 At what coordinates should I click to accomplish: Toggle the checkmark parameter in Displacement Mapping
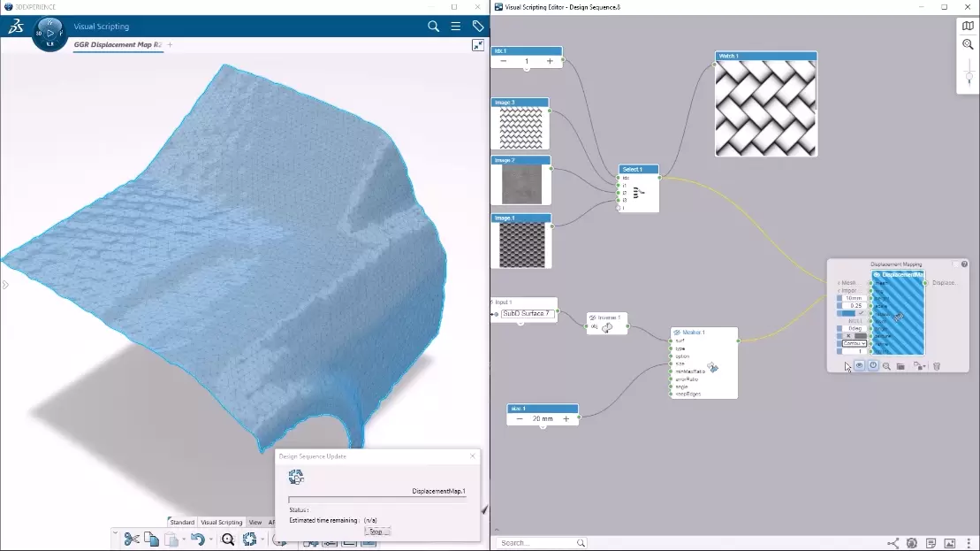point(860,313)
